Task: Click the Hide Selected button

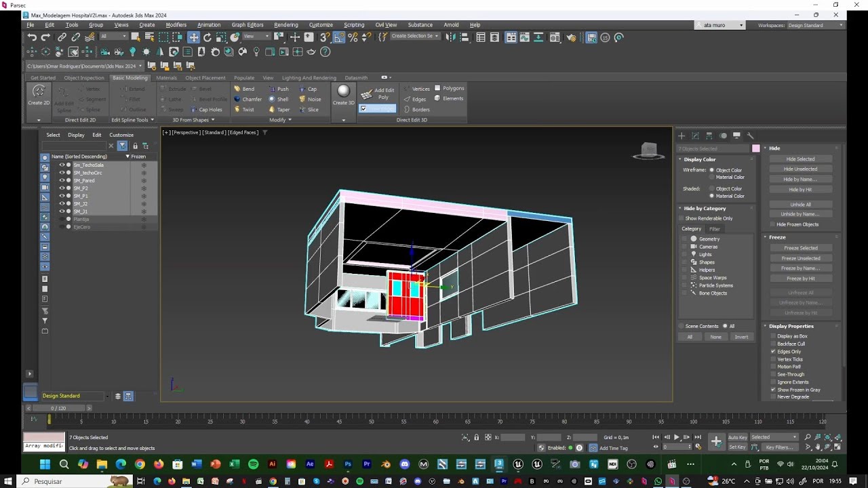Action: click(800, 159)
